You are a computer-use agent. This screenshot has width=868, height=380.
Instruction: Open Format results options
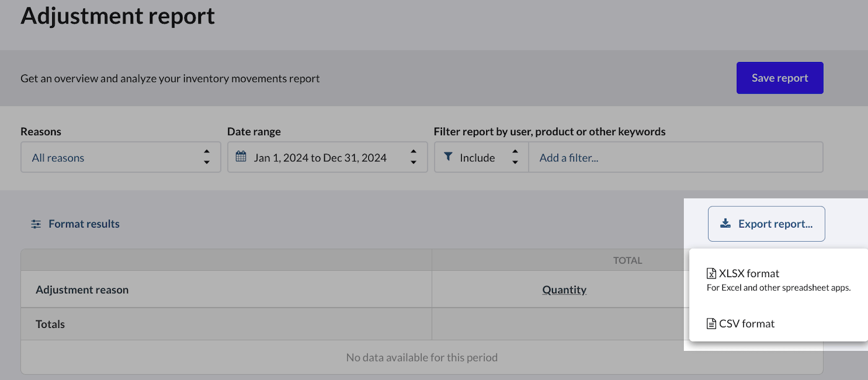pos(84,224)
